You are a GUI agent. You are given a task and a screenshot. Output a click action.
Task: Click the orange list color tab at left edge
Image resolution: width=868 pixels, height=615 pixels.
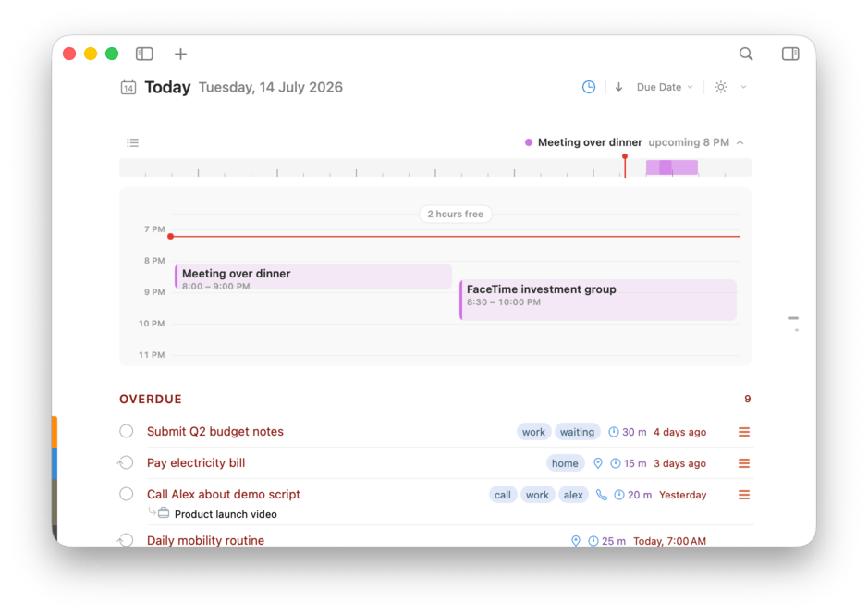coord(55,432)
